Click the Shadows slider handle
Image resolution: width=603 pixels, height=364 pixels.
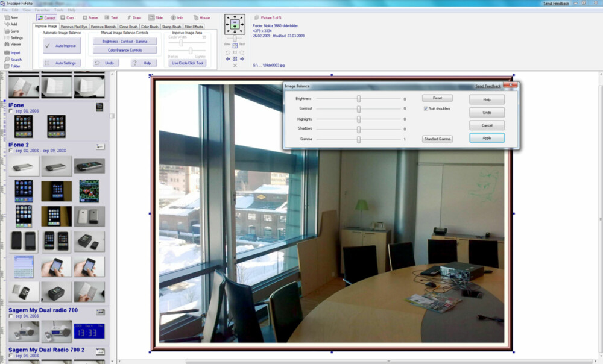pyautogui.click(x=358, y=129)
